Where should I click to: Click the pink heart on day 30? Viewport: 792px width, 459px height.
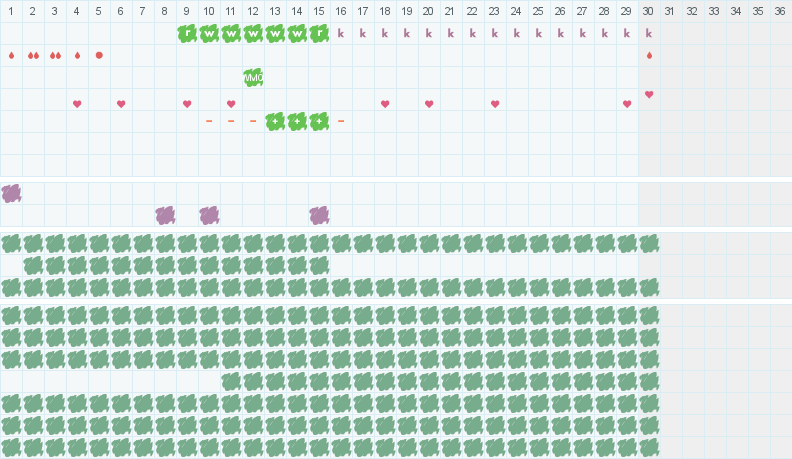pyautogui.click(x=649, y=95)
